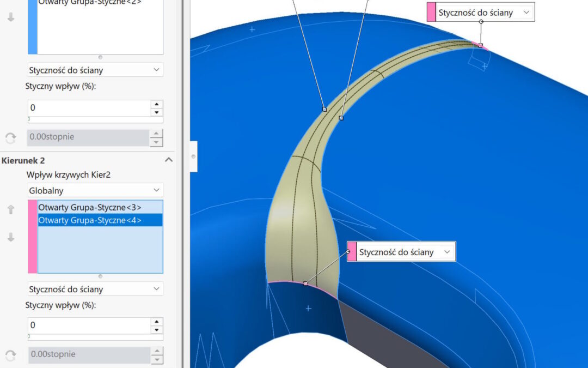Image resolution: width=588 pixels, height=368 pixels.
Task: Click the pink swatch on the lower viewport callout
Action: tap(352, 252)
